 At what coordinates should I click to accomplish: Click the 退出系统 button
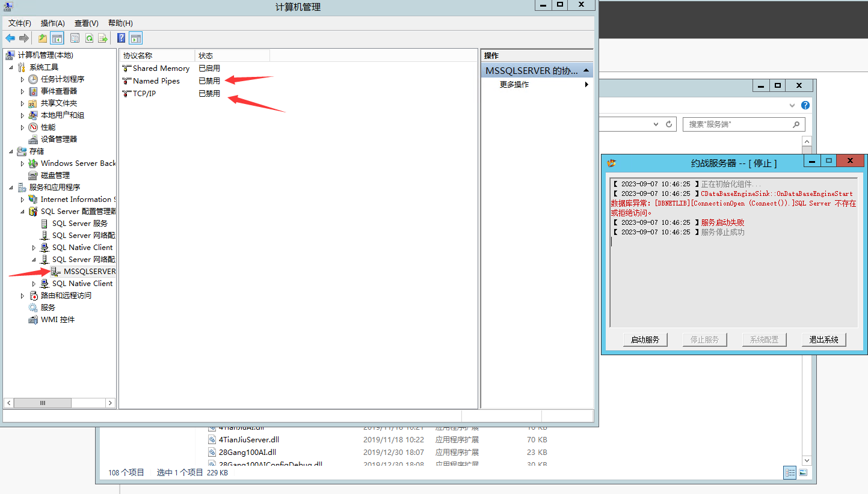[823, 340]
